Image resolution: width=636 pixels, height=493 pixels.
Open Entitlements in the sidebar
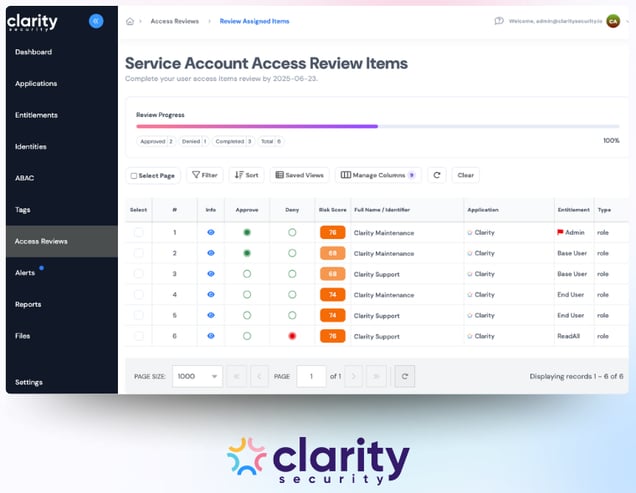pyautogui.click(x=36, y=115)
